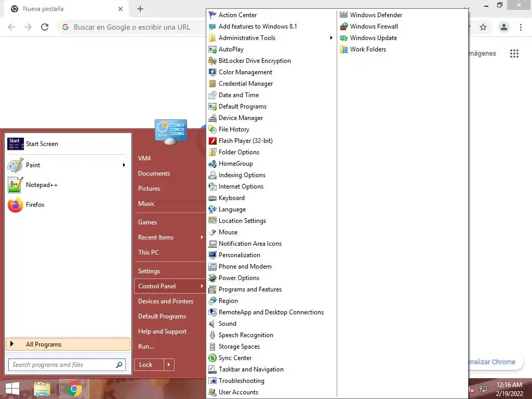Open the Device Manager icon
This screenshot has width=532, height=399.
pyautogui.click(x=212, y=118)
